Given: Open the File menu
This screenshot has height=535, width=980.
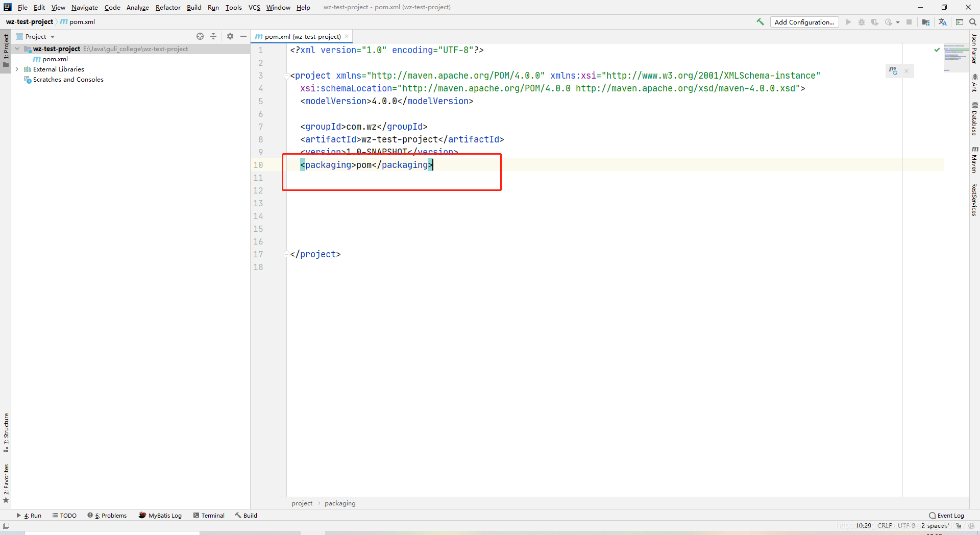Looking at the screenshot, I should (x=22, y=7).
